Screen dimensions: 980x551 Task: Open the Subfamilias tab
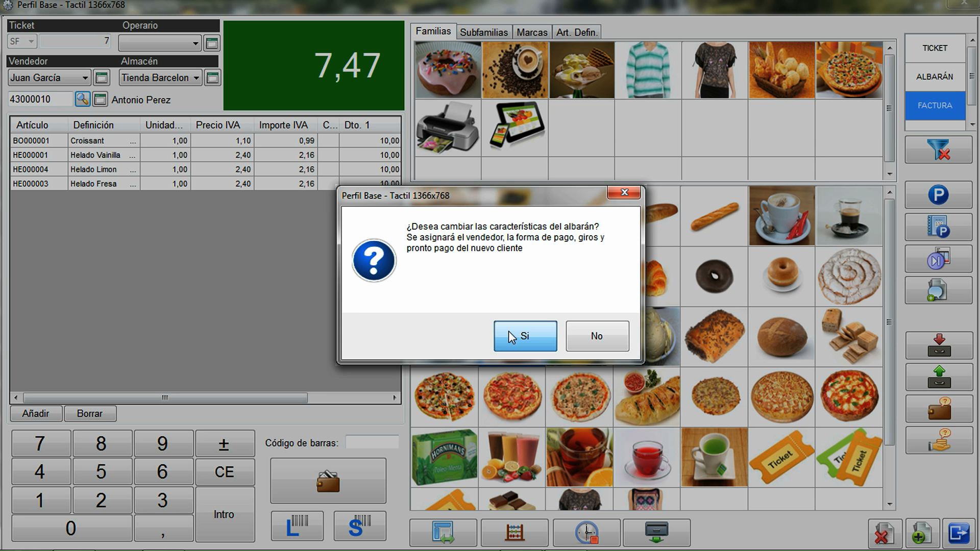pos(483,32)
